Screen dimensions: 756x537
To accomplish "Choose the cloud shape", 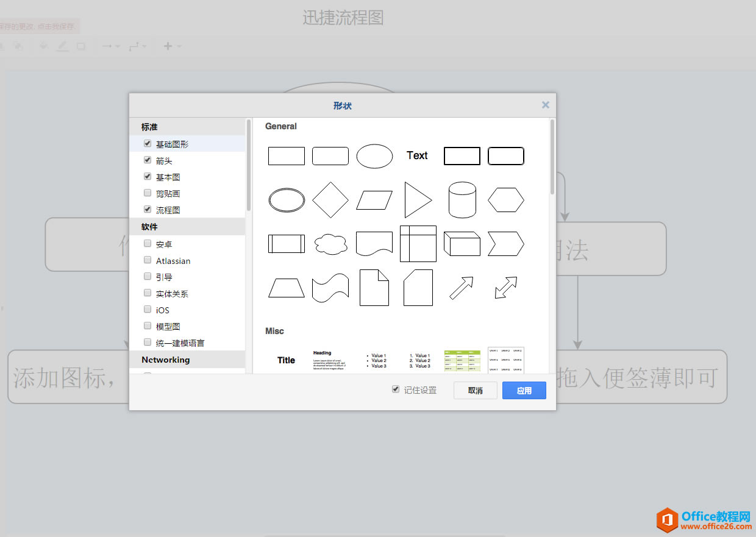I will pos(330,244).
